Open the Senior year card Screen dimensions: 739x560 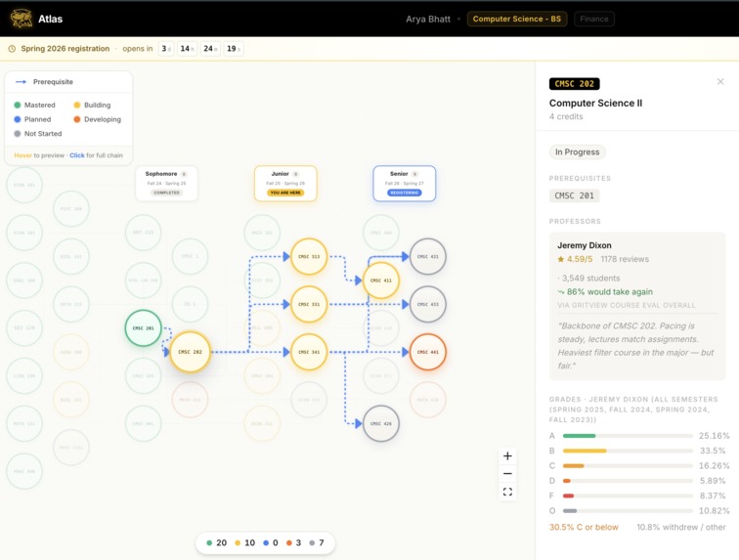point(405,184)
